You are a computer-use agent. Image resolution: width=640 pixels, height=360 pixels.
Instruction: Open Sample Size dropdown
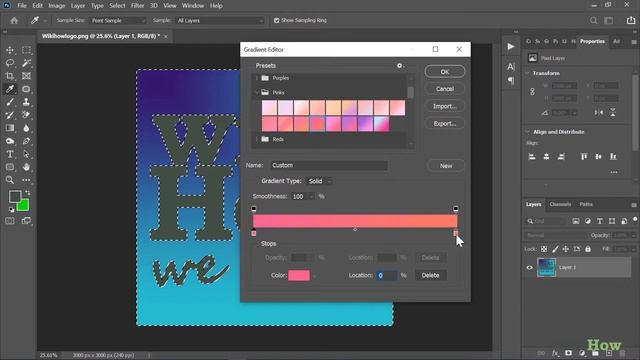(118, 20)
